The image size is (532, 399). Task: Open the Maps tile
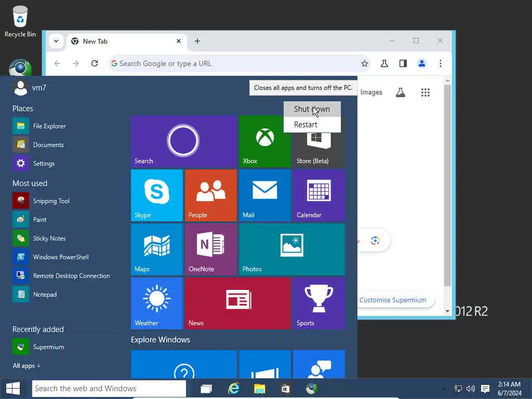pos(157,249)
